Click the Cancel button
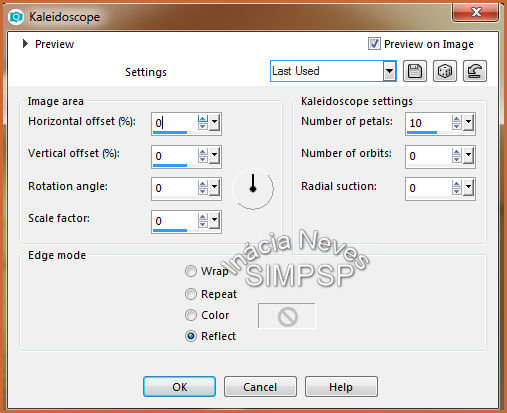 (260, 387)
